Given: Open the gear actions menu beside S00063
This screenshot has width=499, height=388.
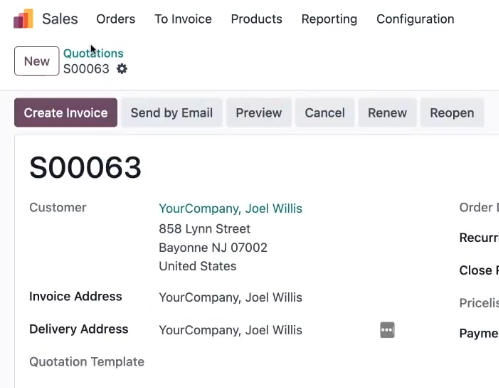Looking at the screenshot, I should (122, 69).
